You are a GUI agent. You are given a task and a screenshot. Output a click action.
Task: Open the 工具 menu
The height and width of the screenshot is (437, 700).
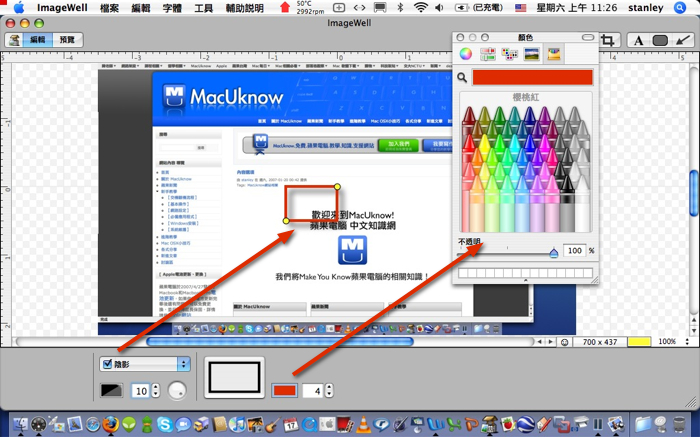(203, 8)
